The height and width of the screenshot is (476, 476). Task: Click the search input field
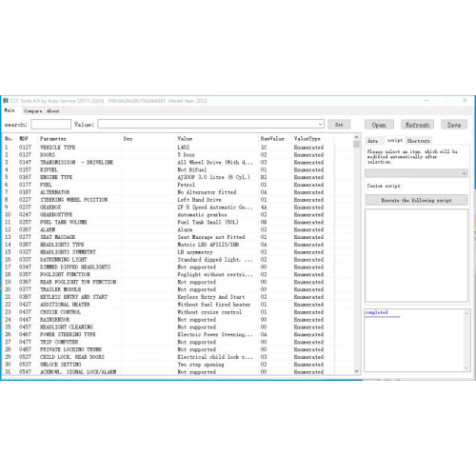50,124
